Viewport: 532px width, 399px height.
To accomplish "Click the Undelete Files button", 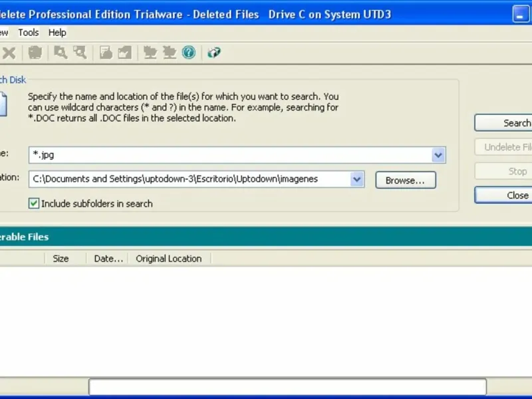I will pos(503,147).
